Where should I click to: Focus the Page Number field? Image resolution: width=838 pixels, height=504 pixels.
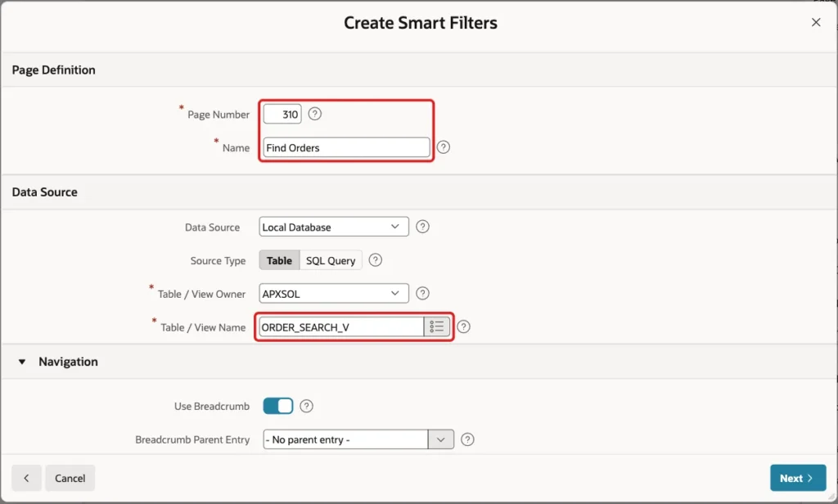pos(282,114)
